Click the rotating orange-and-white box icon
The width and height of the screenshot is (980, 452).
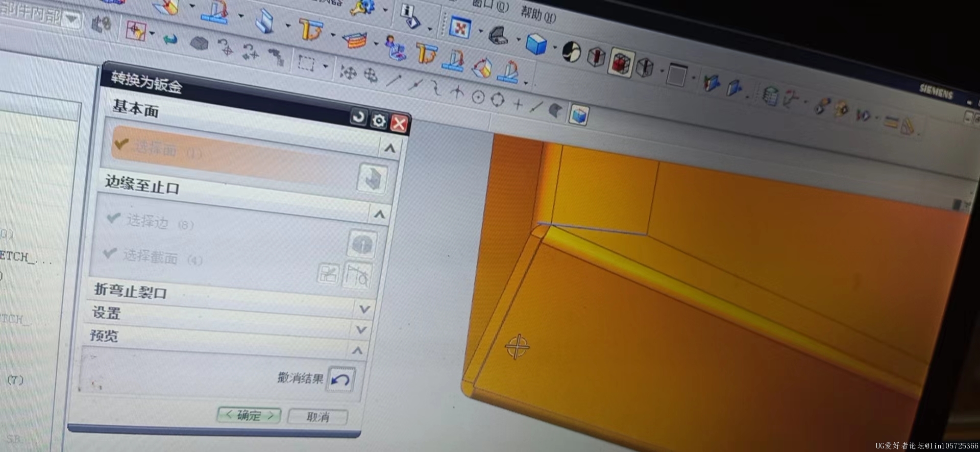481,67
